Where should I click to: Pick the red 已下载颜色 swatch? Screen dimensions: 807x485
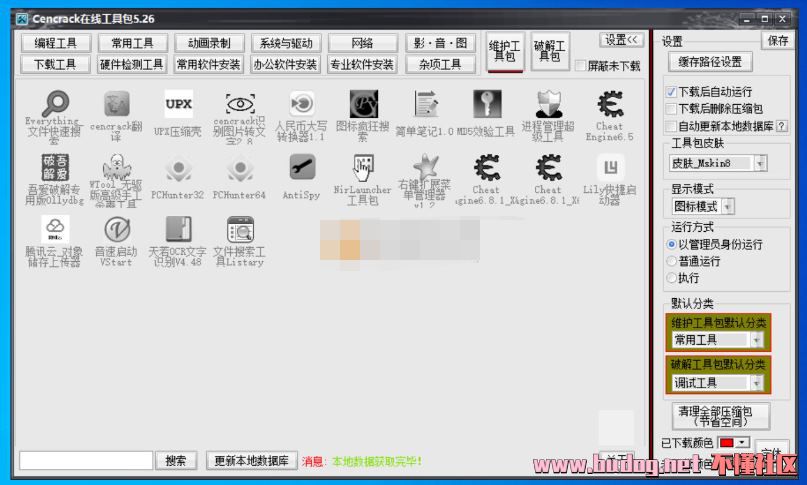point(726,443)
